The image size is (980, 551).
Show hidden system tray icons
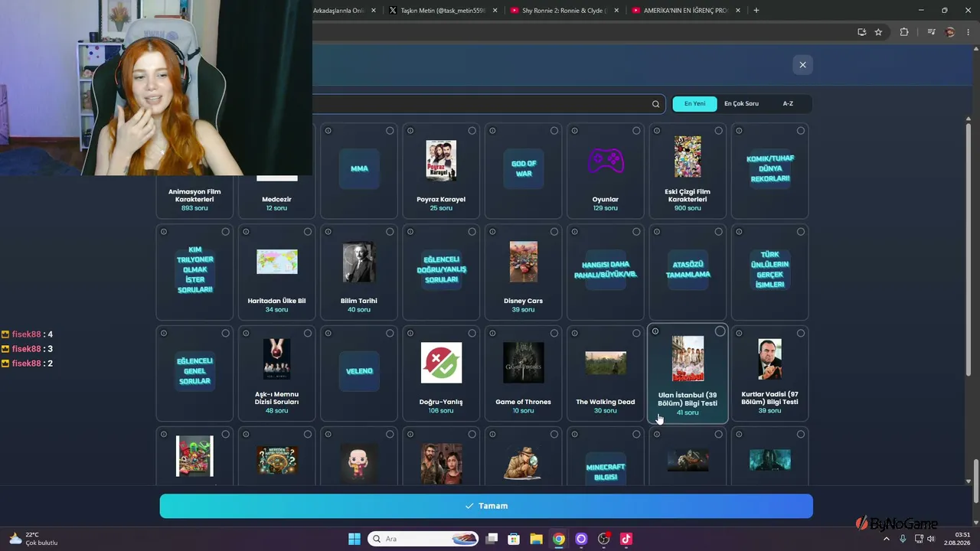[887, 539]
